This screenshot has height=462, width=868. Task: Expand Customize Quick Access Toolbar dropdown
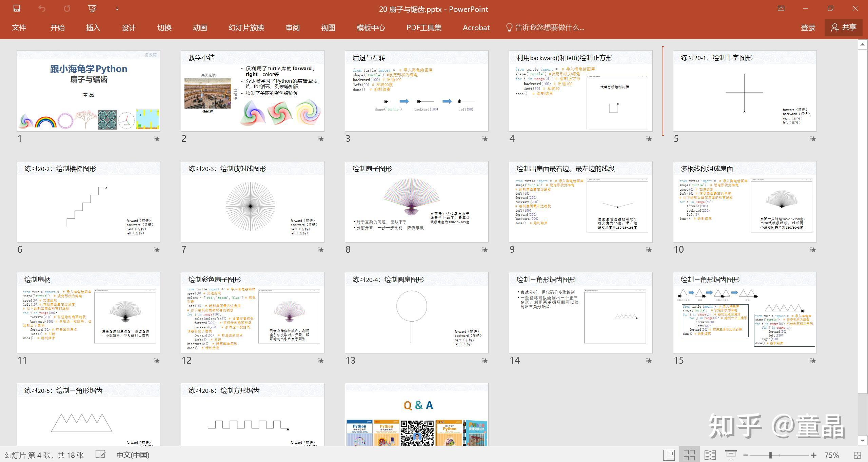tap(117, 9)
